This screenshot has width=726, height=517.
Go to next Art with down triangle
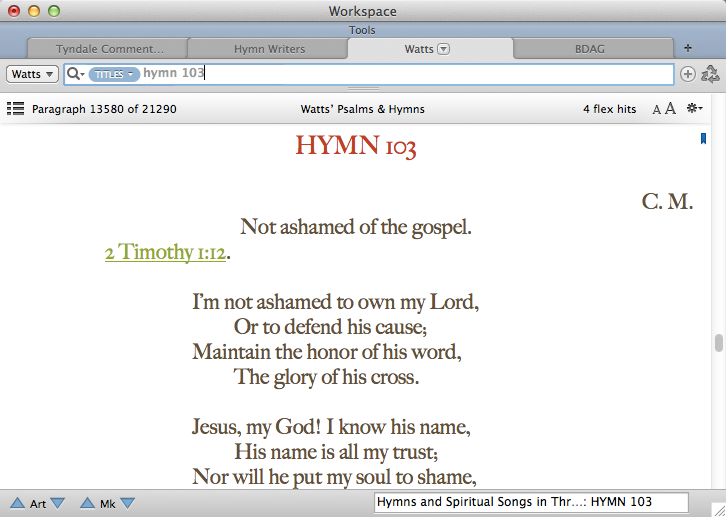point(57,503)
